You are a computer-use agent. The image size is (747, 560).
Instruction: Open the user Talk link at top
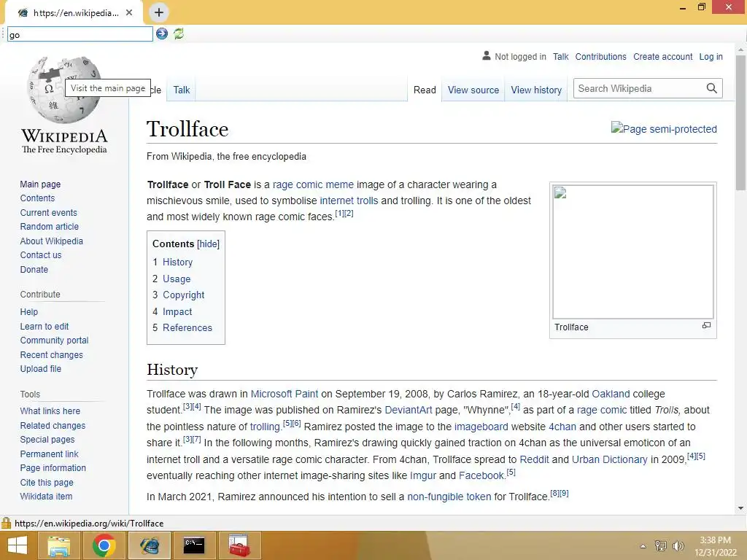[x=561, y=57]
